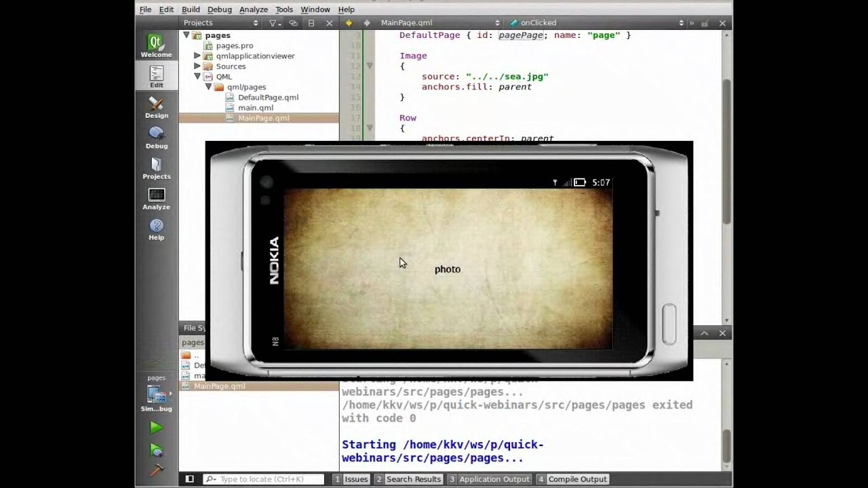Toggle synchronize with editor in Projects pane

point(294,23)
